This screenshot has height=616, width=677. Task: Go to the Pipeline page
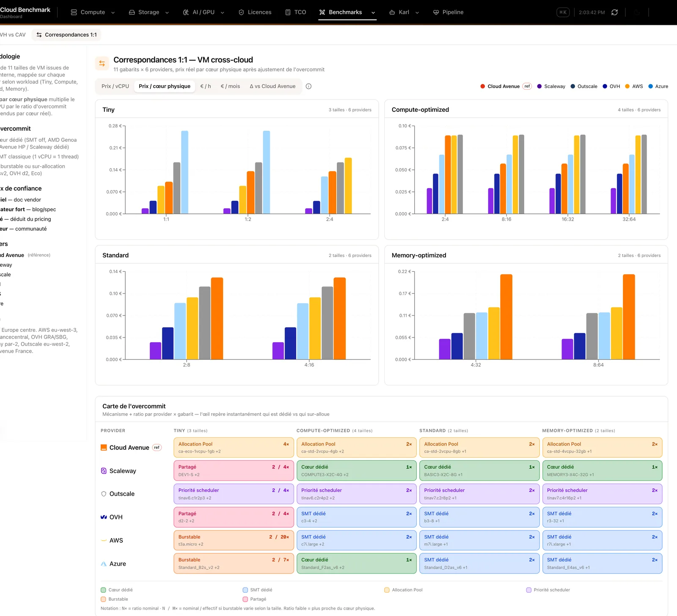coord(448,12)
